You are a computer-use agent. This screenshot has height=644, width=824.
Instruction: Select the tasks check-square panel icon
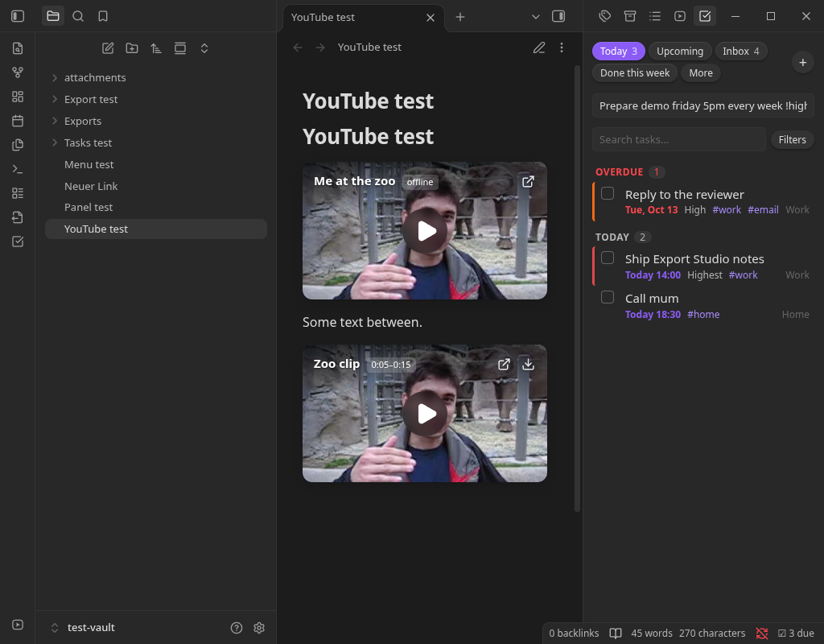[705, 16]
